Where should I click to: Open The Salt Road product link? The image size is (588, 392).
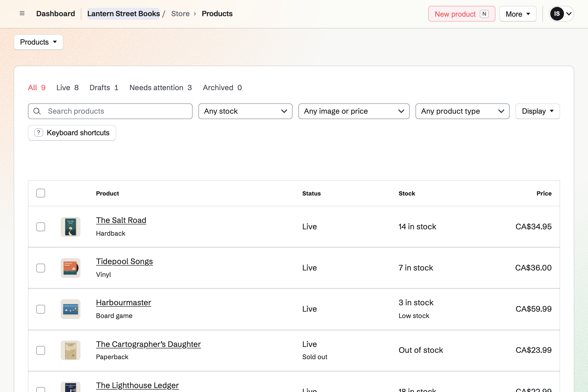click(121, 220)
